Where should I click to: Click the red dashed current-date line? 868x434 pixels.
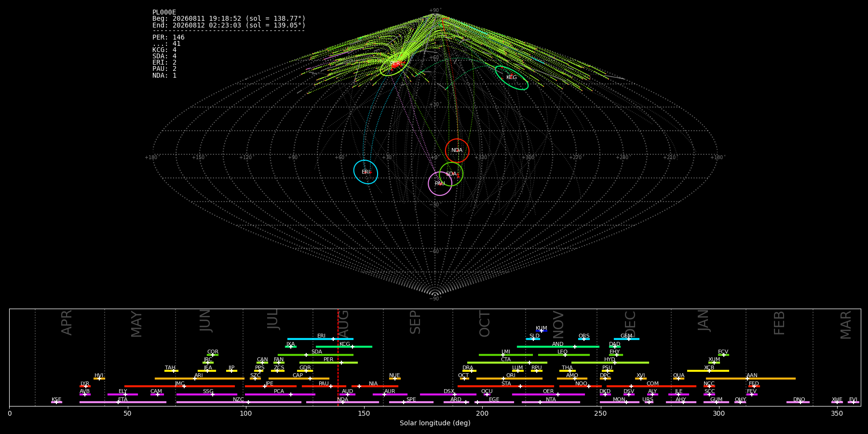coord(338,357)
